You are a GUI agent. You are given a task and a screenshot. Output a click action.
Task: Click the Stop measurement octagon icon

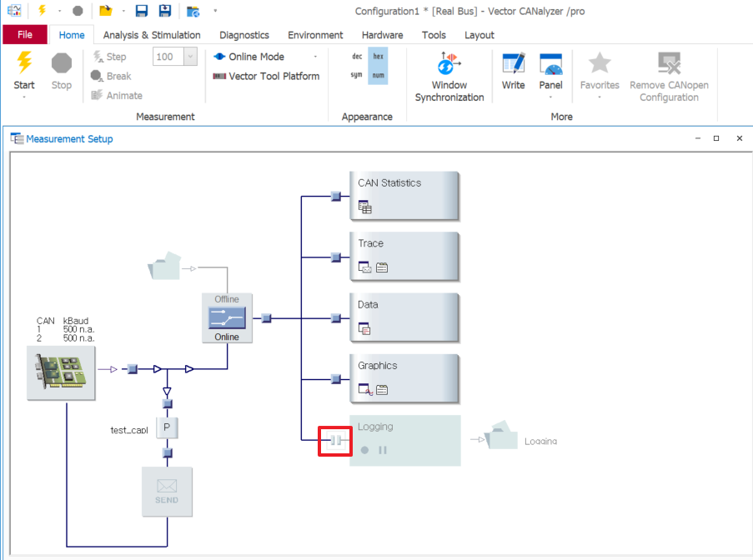(62, 62)
